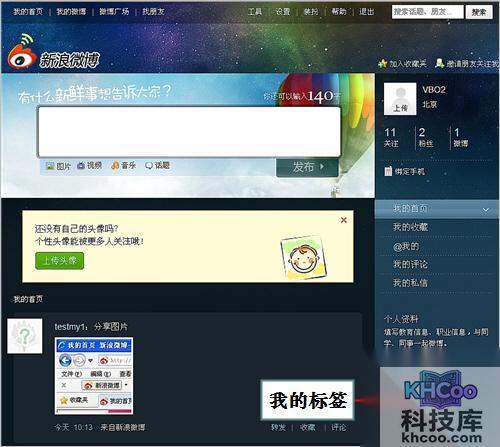Viewport: 500px width, 447px height.
Task: Open the 1 微博 posts count
Action: 461,137
